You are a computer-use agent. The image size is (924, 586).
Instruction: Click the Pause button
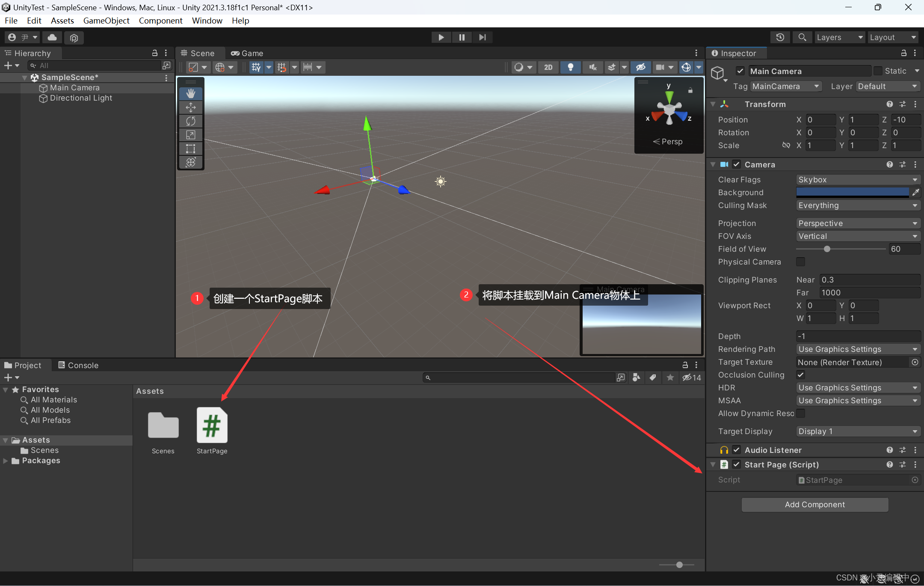pos(462,37)
